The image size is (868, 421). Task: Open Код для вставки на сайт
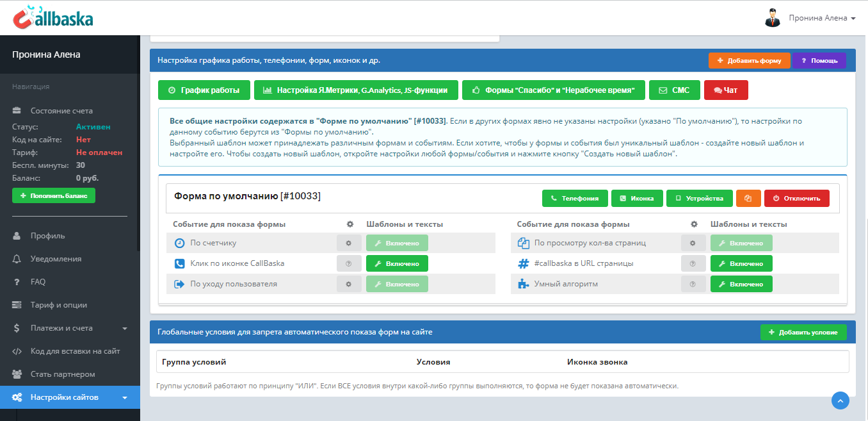pyautogui.click(x=70, y=351)
